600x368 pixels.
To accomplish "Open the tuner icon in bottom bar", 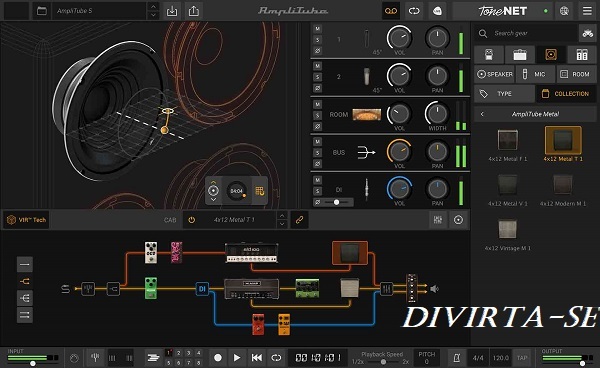I will (x=95, y=358).
